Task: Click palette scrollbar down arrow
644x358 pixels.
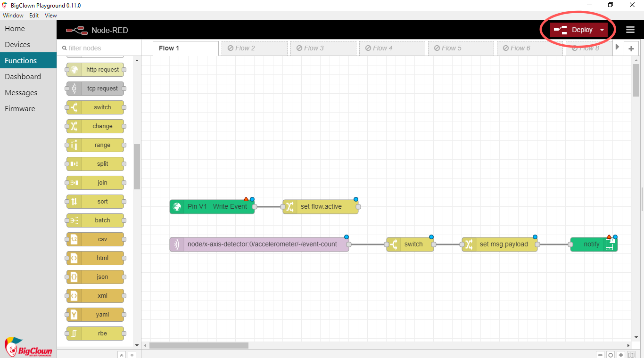Action: (x=137, y=345)
